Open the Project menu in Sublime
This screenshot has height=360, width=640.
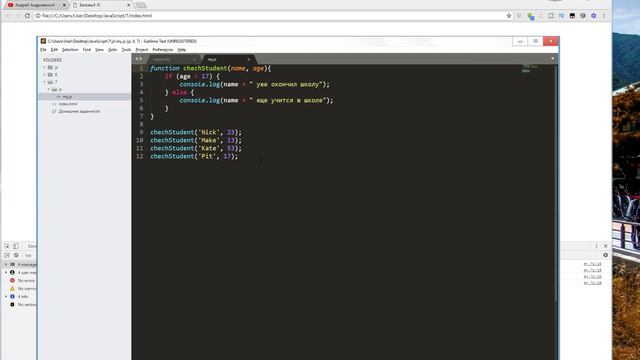142,50
